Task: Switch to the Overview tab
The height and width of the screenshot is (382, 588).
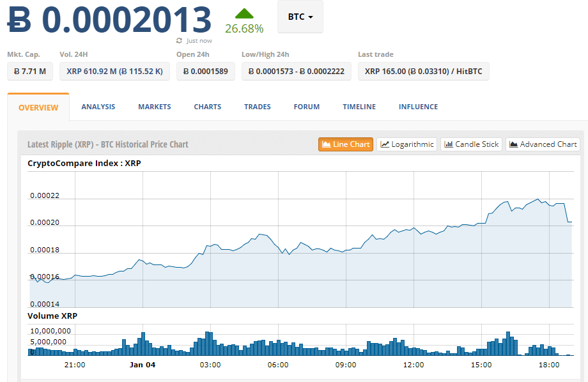Action: 38,107
